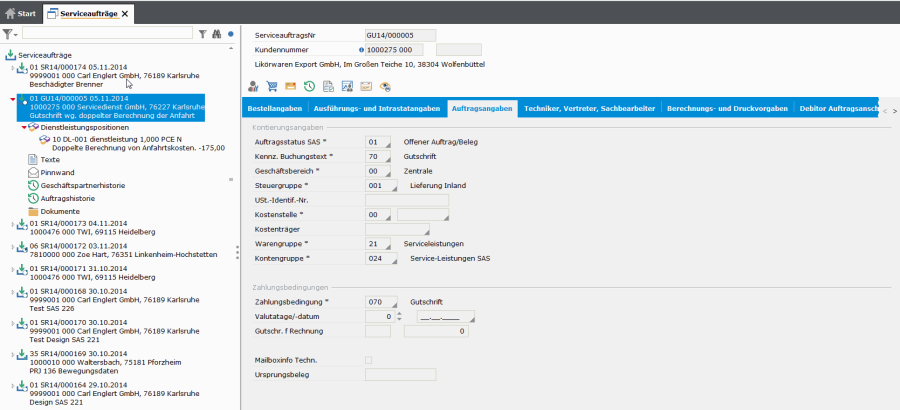Open Kennz. Buchungstext dropdown field
This screenshot has width=900, height=410.
click(378, 156)
